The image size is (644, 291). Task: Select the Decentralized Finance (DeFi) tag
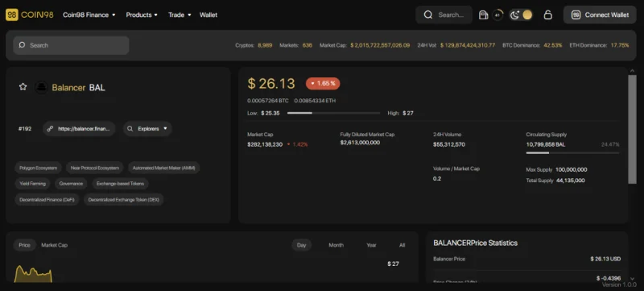(47, 200)
